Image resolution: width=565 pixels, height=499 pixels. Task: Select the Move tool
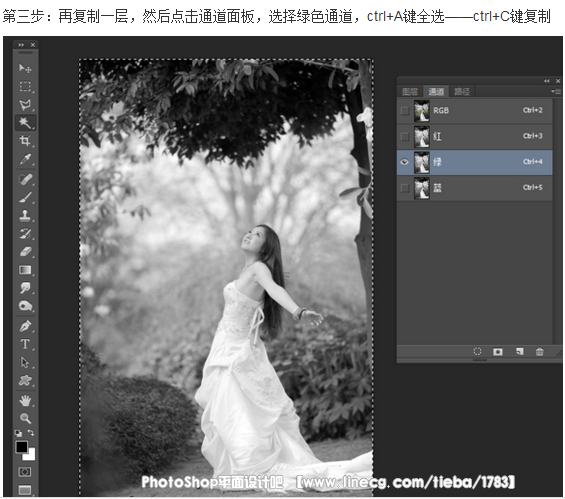pyautogui.click(x=25, y=68)
